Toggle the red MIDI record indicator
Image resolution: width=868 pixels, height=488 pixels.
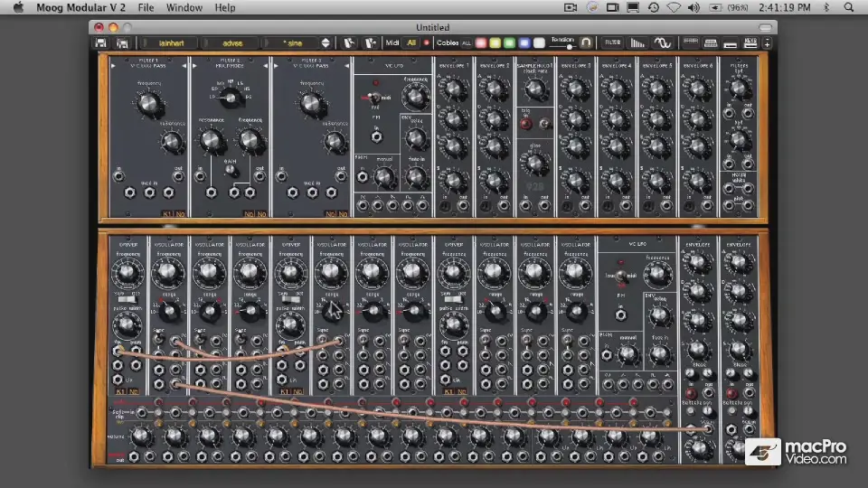click(427, 42)
